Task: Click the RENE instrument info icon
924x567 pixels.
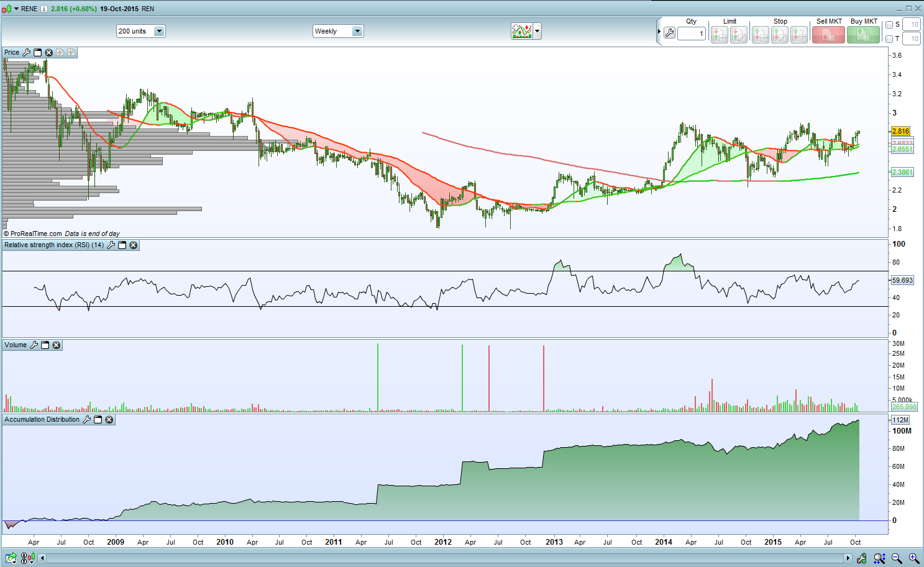Action: point(44,9)
